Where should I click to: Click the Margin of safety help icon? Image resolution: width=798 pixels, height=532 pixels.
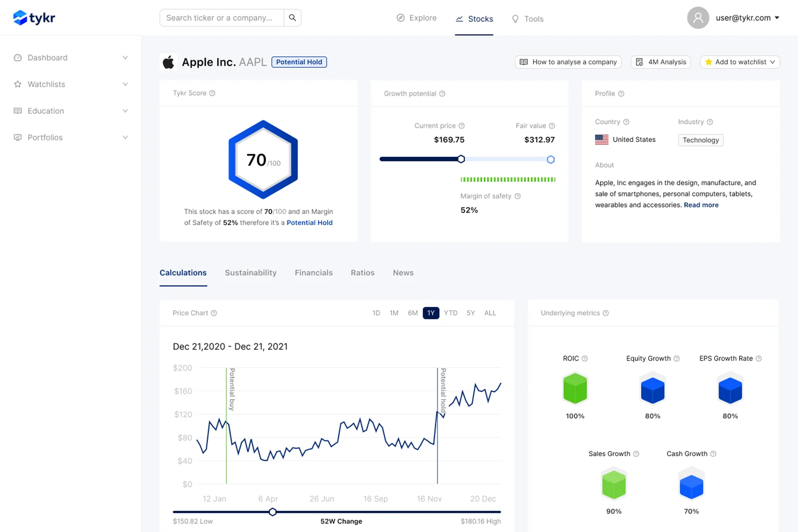point(517,196)
